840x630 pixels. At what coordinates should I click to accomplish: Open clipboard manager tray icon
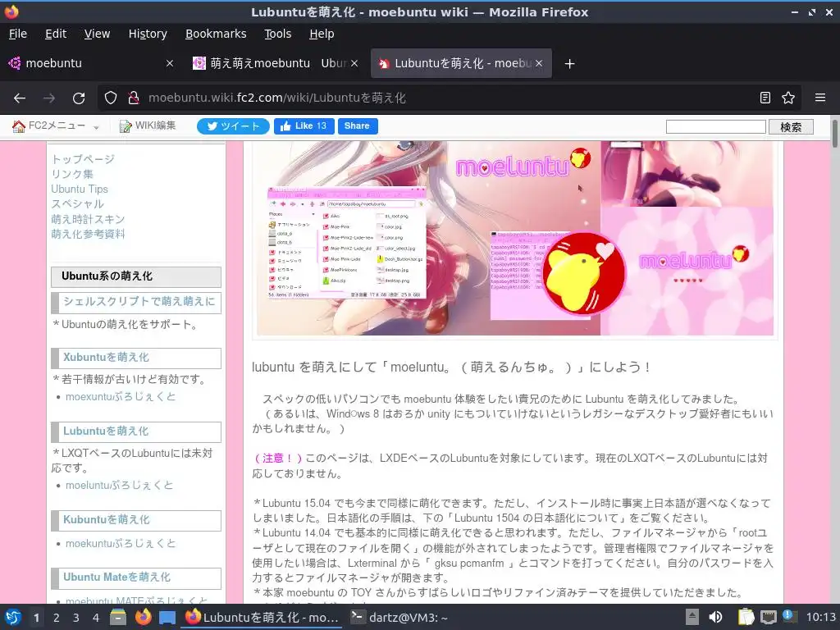tap(746, 617)
